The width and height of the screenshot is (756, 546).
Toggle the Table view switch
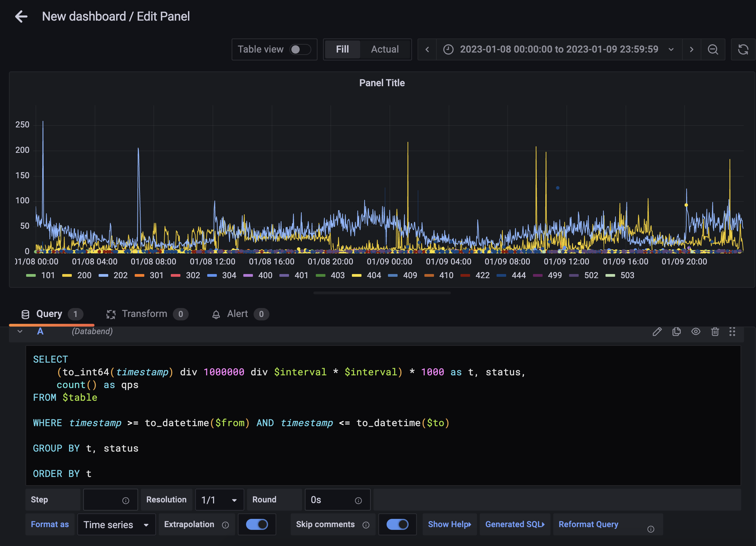click(300, 49)
